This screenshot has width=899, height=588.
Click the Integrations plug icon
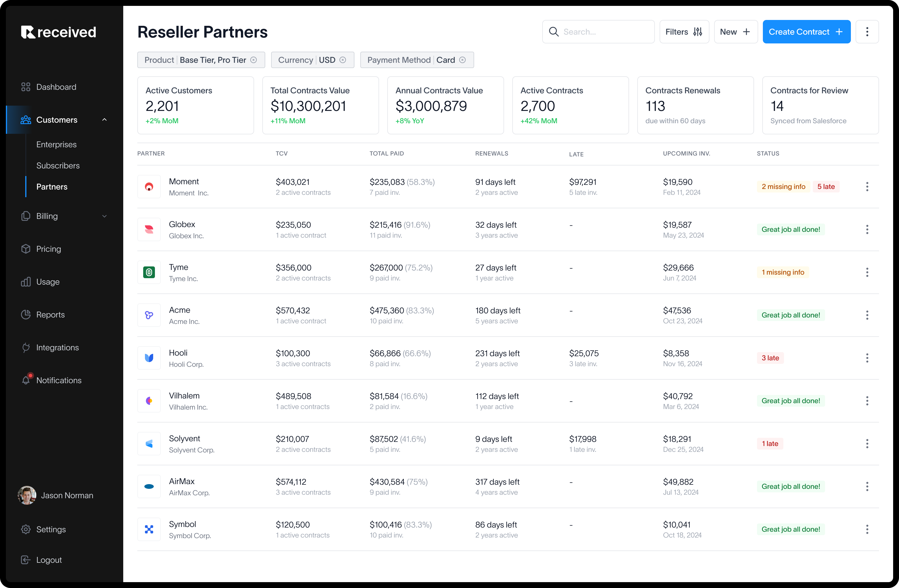[x=26, y=347]
